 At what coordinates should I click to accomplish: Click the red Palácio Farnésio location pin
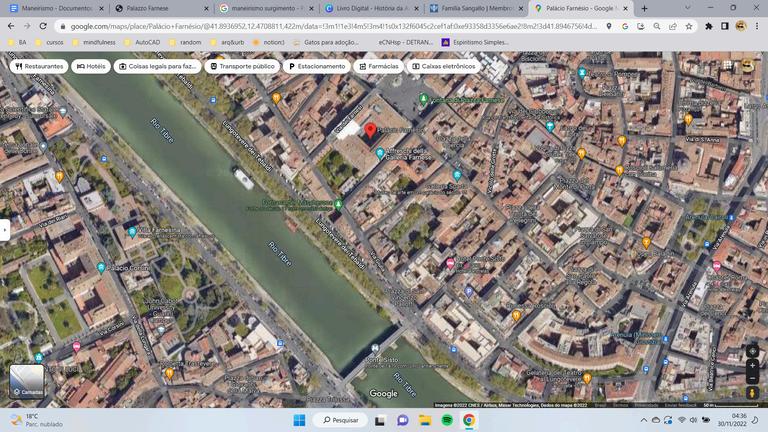(371, 130)
